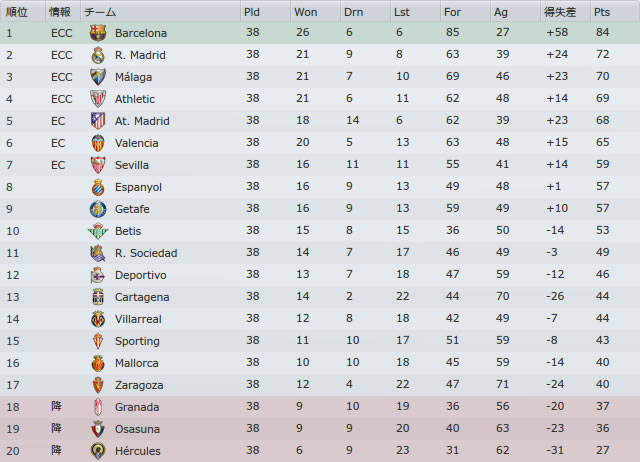
Task: Click the Osasuna team name
Action: 138,429
